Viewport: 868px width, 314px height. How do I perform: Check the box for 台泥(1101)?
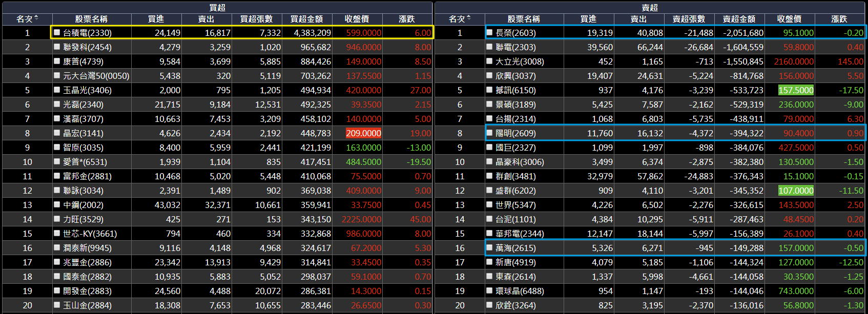click(489, 219)
